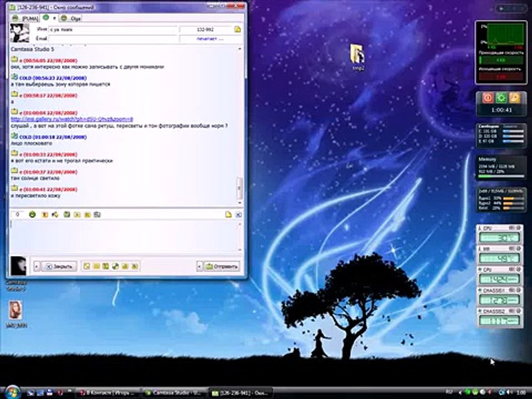Click the network speed graph gadget

501,52
